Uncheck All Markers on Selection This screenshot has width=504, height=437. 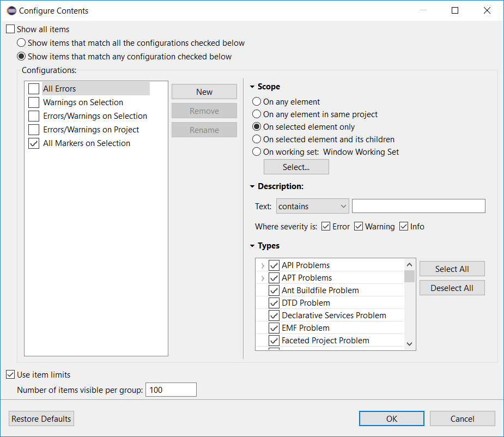tap(34, 143)
